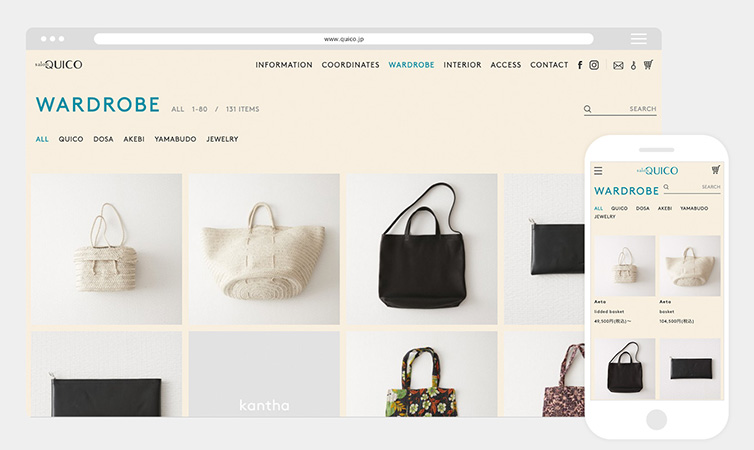Image resolution: width=754 pixels, height=450 pixels.
Task: Open the Facebook icon in desktop header
Action: pyautogui.click(x=580, y=65)
